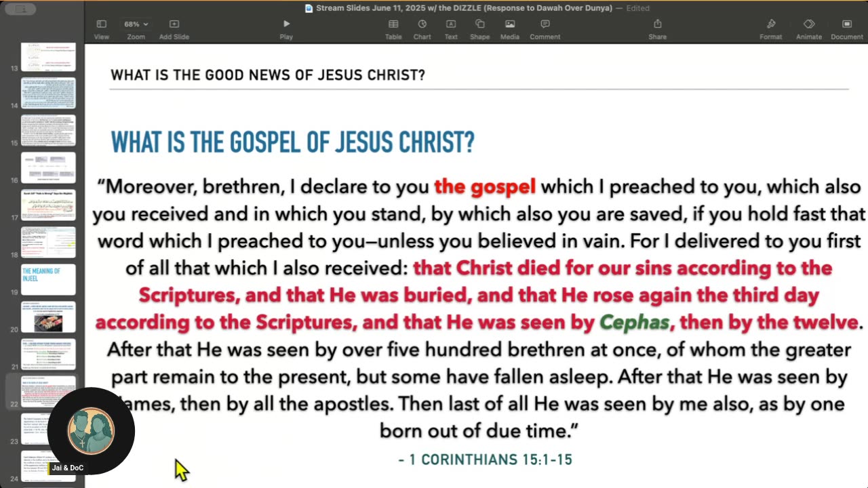
Task: Open the Animate inspector
Action: (809, 29)
